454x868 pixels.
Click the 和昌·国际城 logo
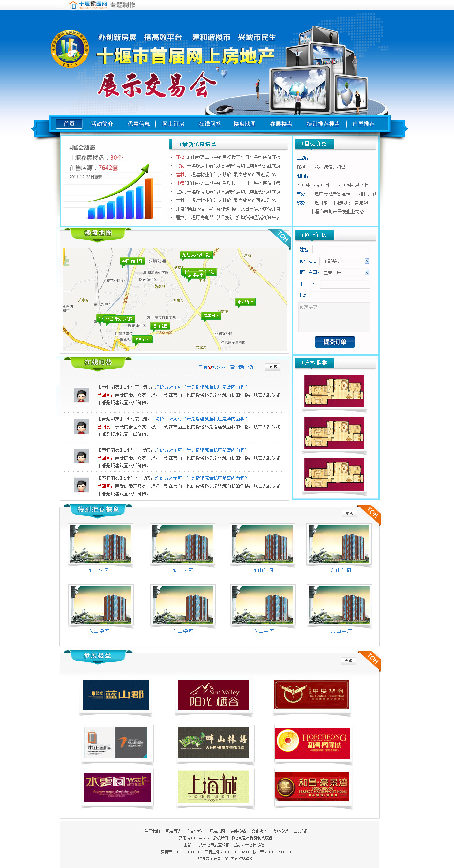(313, 743)
